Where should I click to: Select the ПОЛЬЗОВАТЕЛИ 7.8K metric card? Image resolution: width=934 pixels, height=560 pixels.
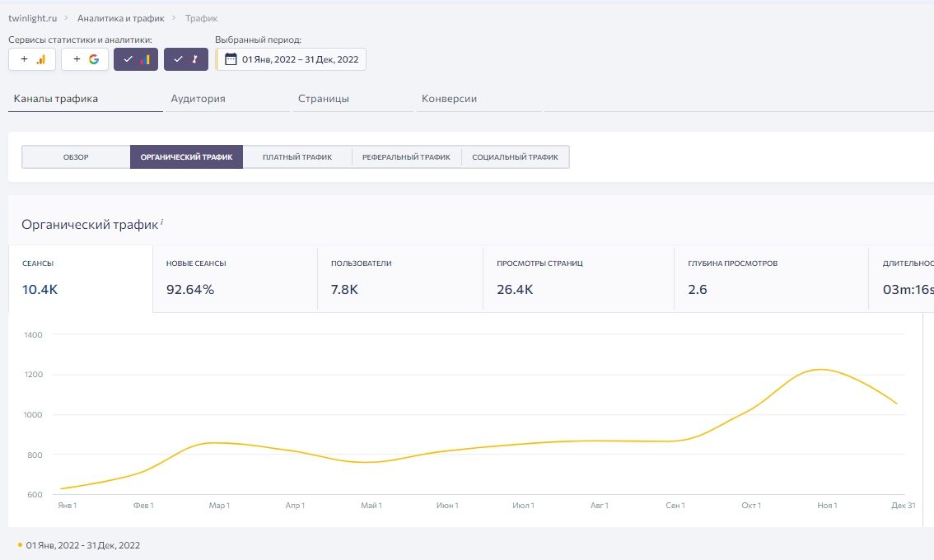pos(400,279)
